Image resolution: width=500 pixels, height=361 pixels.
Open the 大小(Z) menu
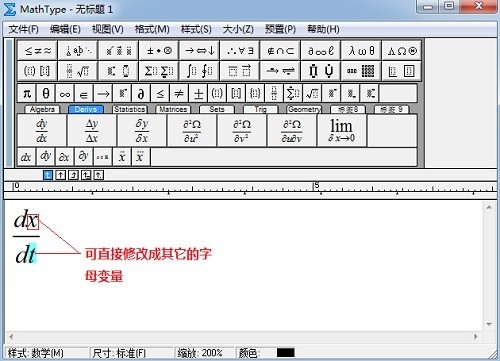click(238, 29)
